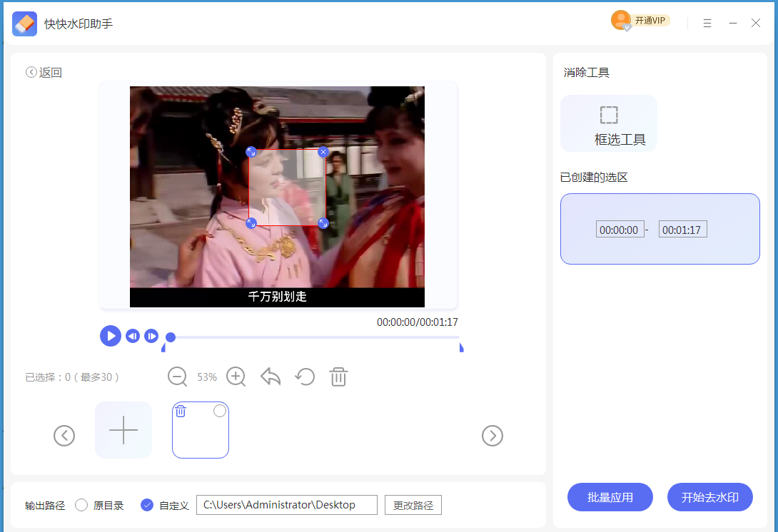Delete current selection using trash icon
The height and width of the screenshot is (532, 778).
338,377
